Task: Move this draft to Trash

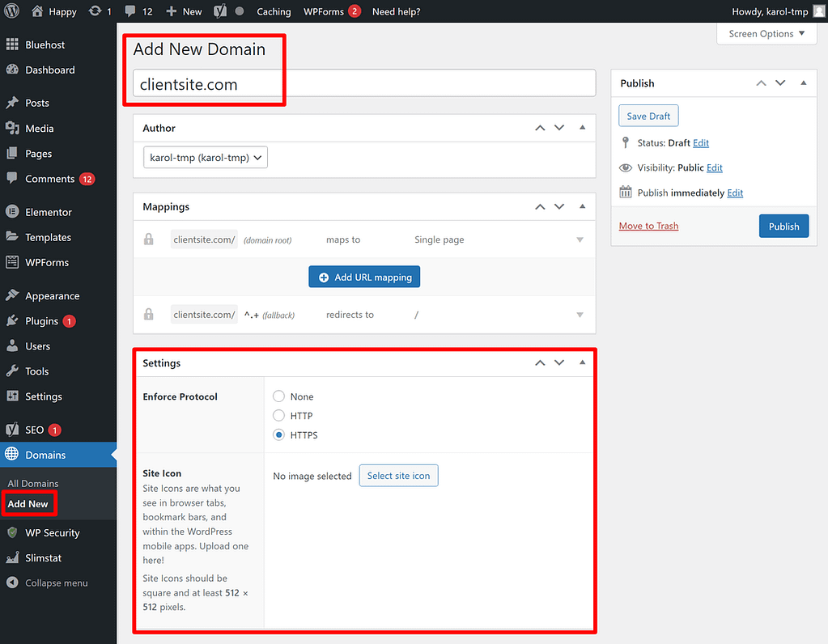Action: click(x=648, y=226)
